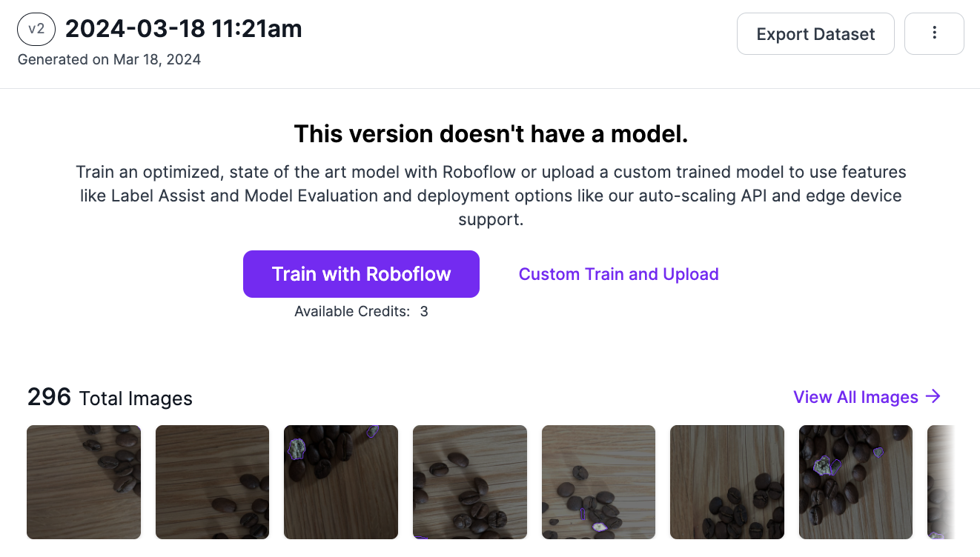Click the This version doesn't have a model heading
Screen dimensions: 980x557
tap(491, 134)
